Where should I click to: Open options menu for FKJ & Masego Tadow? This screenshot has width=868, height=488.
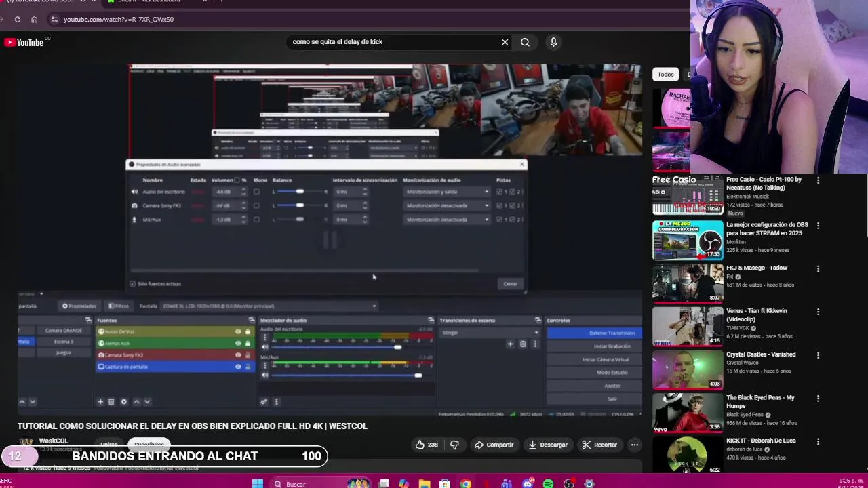[818, 269]
